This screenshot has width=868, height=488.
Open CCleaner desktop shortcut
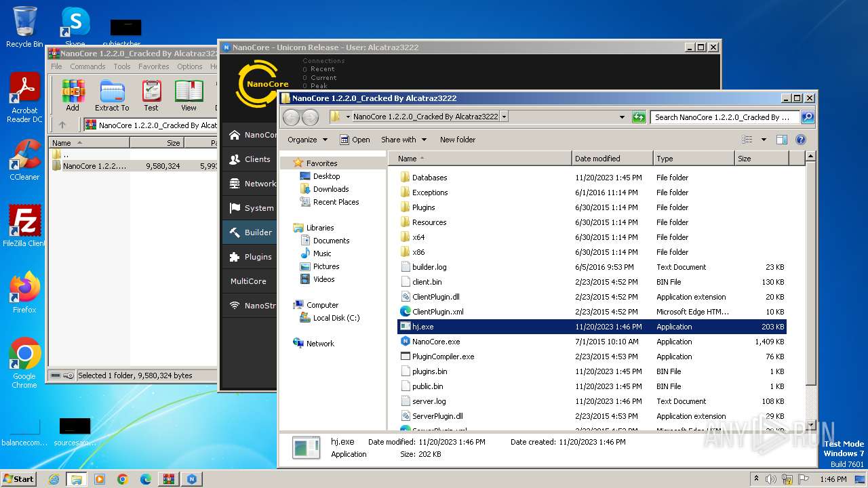(x=24, y=160)
